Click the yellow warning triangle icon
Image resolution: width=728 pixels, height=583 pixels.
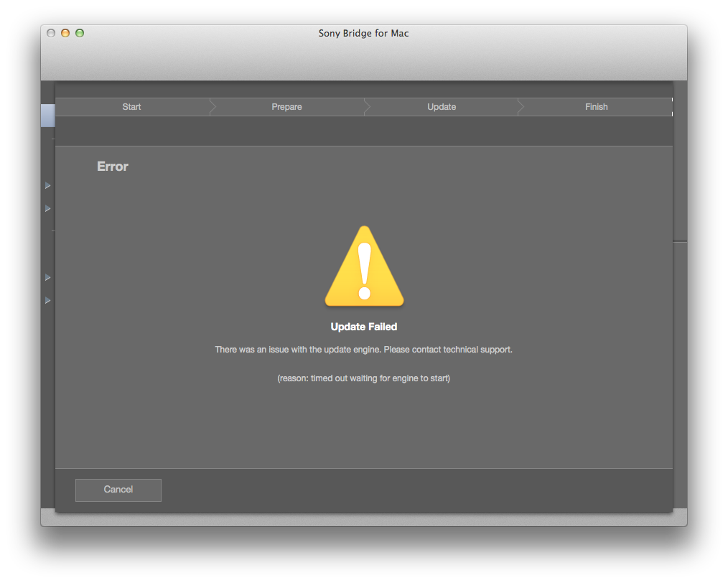(x=365, y=266)
